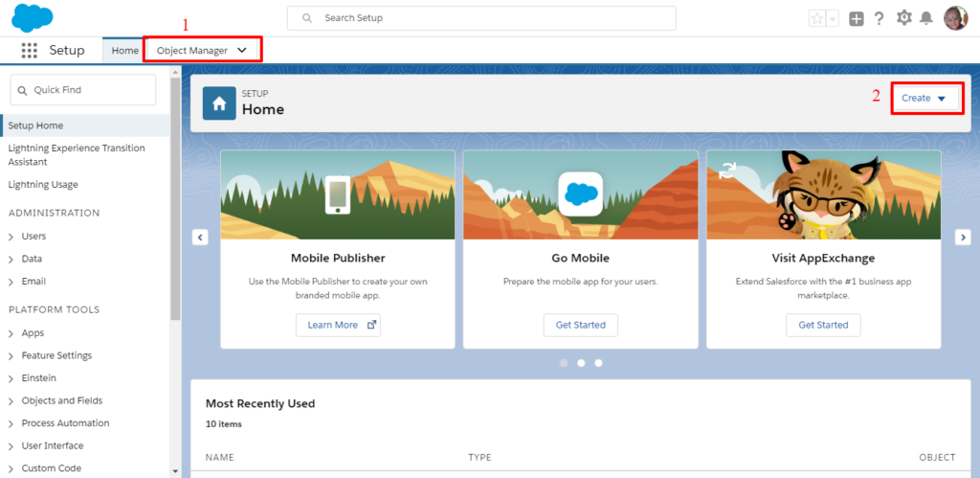Screen dimensions: 980x478
Task: Click the Global Actions plus icon
Action: pos(856,18)
